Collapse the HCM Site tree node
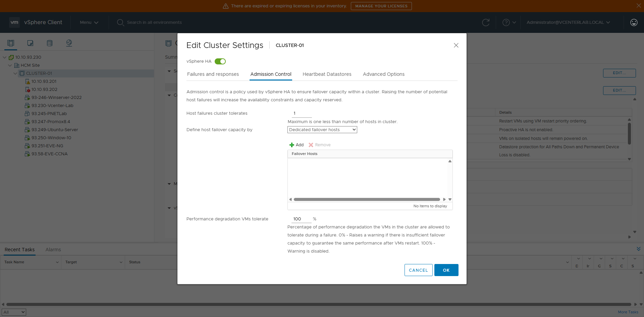Screen dimensions: 644x317 [10, 65]
